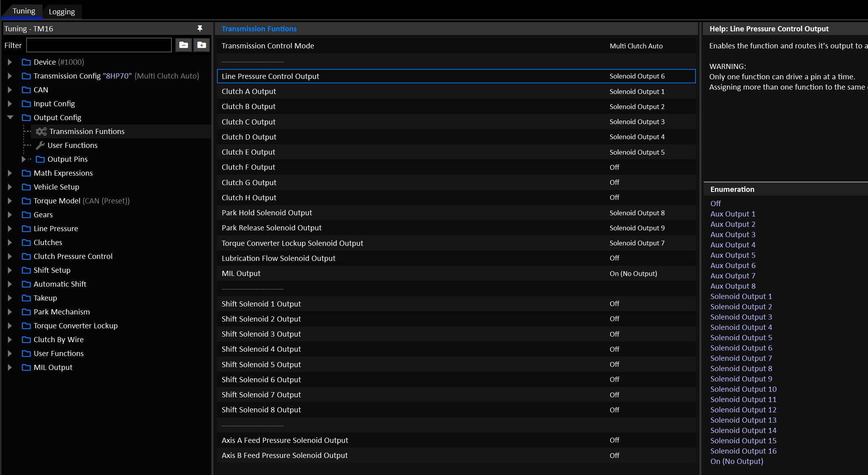
Task: Click the MIL Output value On (No Output)
Action: (x=633, y=274)
